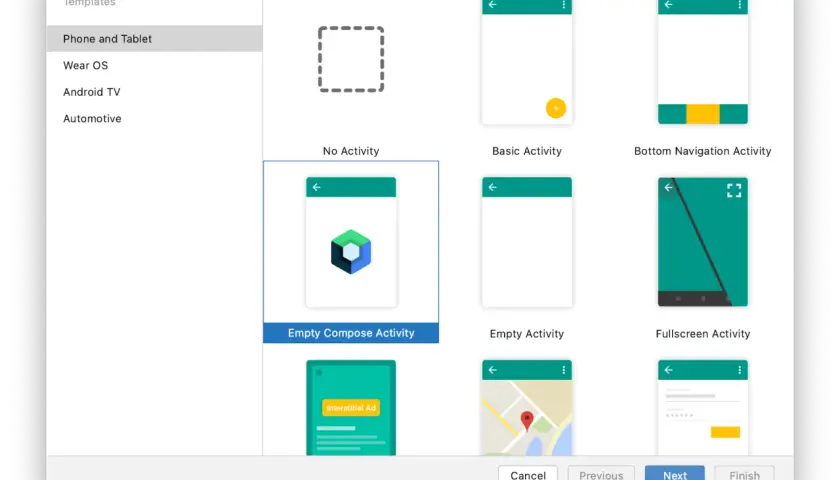Click the red map pin in Maps preview
The image size is (840, 480).
pos(527,421)
